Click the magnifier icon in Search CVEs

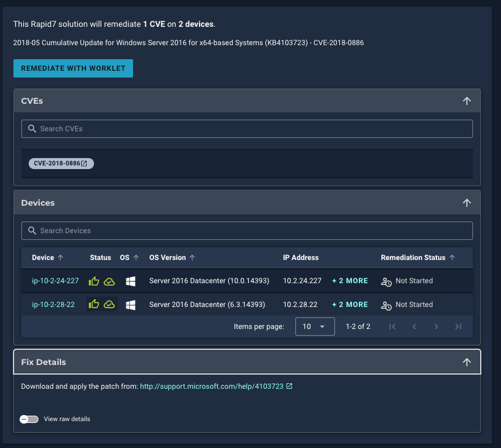pos(32,128)
